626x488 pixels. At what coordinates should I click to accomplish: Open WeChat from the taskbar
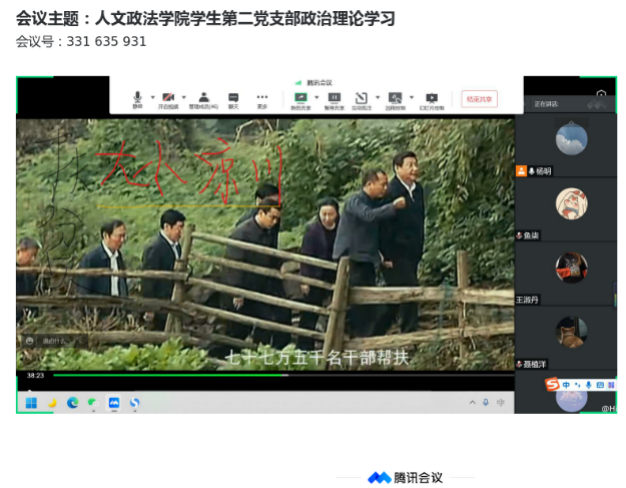(93, 403)
